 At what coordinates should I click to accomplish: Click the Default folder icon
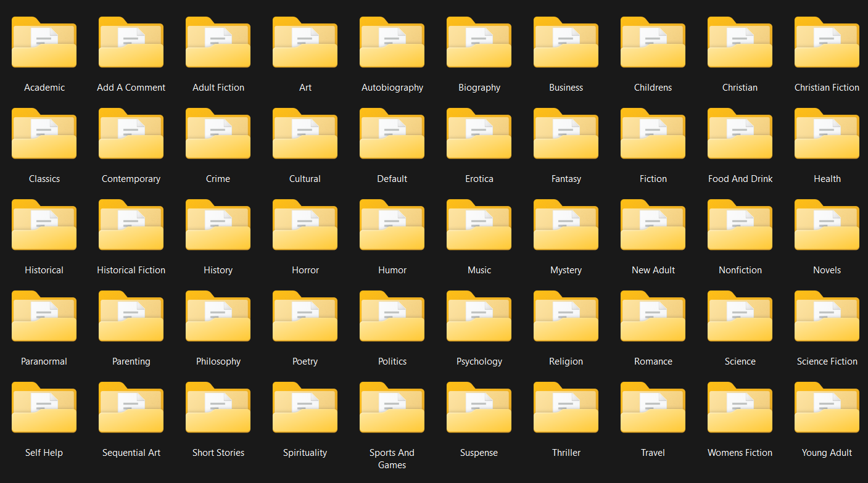click(x=392, y=134)
